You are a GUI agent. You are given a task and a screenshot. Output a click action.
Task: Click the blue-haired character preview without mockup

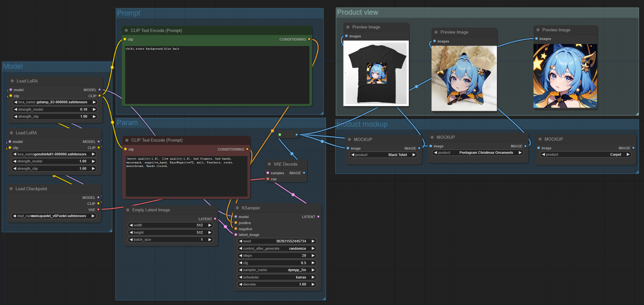(x=565, y=76)
